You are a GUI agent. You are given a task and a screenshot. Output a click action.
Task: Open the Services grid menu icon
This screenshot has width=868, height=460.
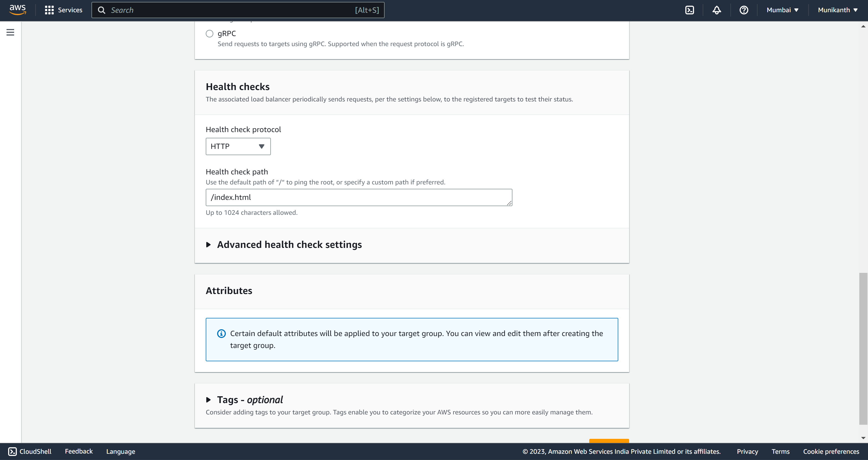49,10
